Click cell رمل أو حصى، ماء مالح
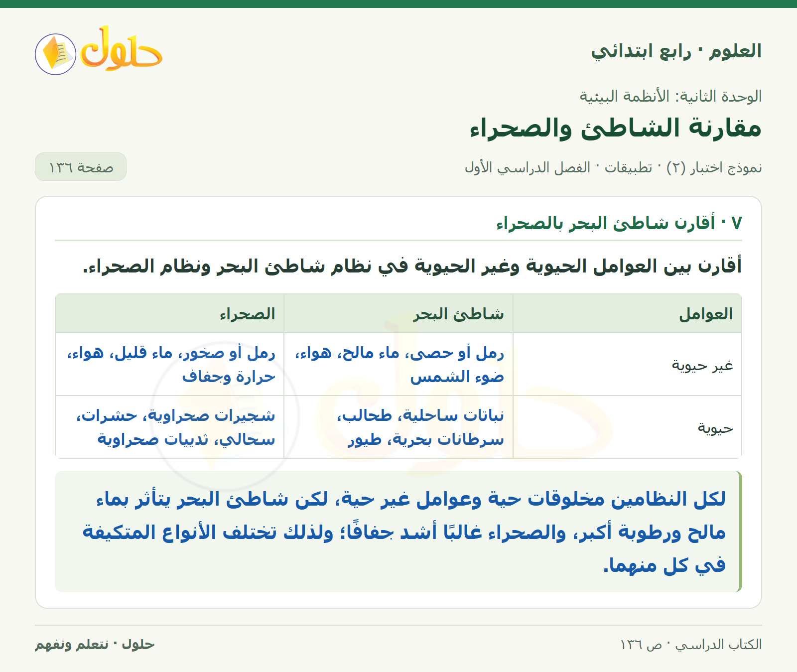 (x=398, y=365)
